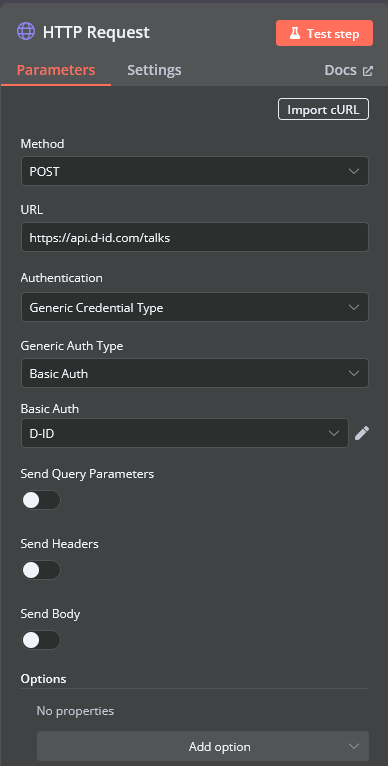
Task: Click the HTTP Request globe icon
Action: [x=26, y=31]
